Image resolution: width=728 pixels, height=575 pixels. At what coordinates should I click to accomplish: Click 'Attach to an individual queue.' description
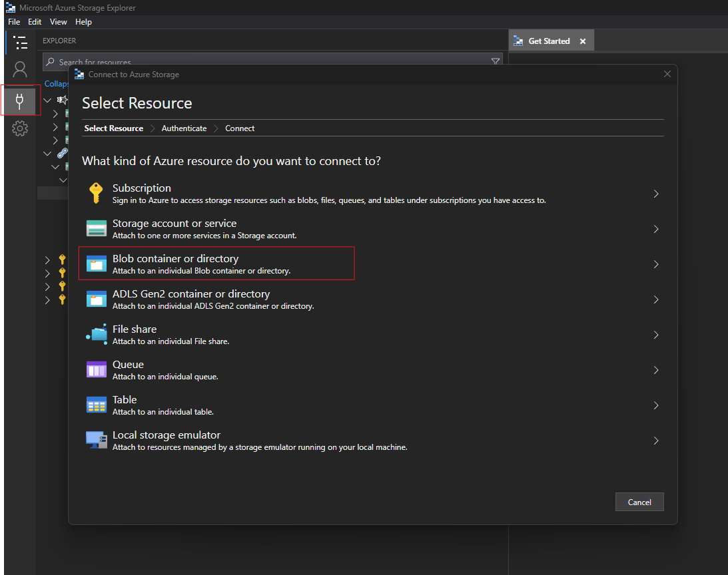165,377
